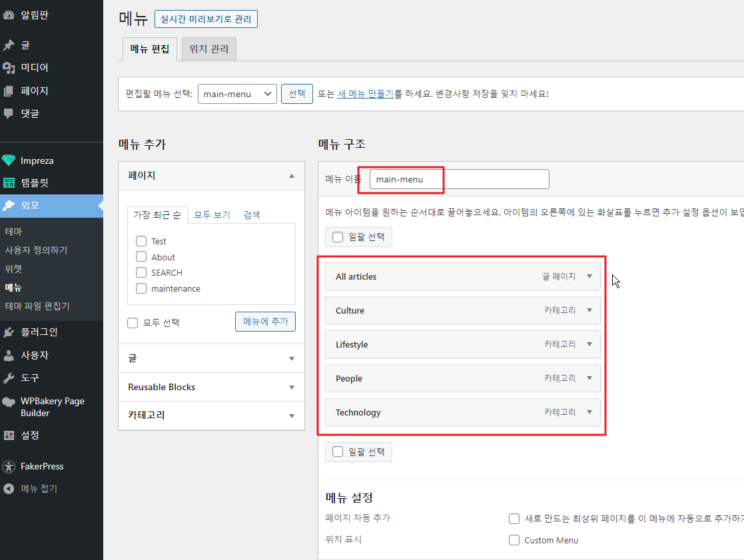Click the 플러그인 plug icon

(x=9, y=332)
